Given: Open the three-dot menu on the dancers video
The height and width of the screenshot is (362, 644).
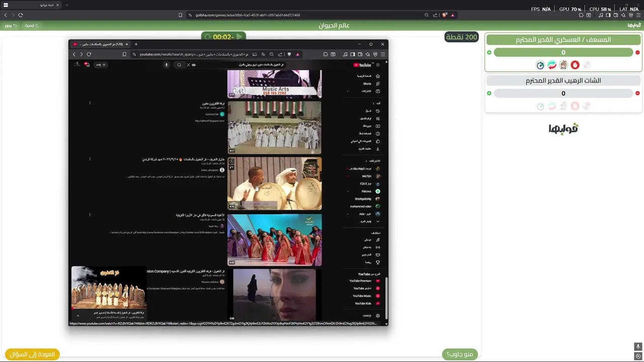Looking at the screenshot, I should (90, 215).
